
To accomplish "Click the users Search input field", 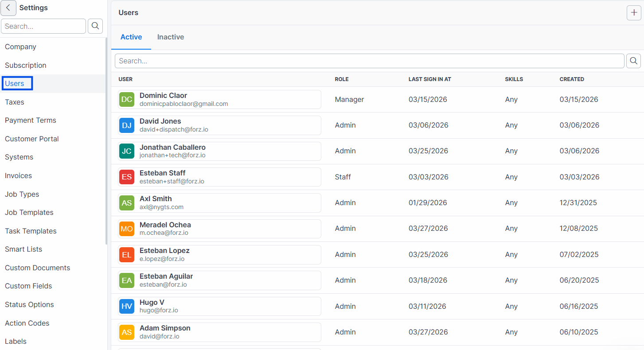I will click(369, 61).
